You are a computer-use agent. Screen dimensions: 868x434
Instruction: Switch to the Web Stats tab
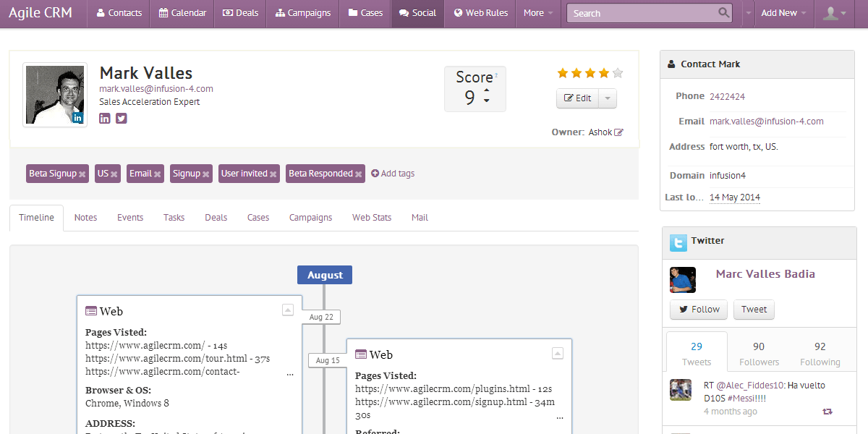click(371, 217)
